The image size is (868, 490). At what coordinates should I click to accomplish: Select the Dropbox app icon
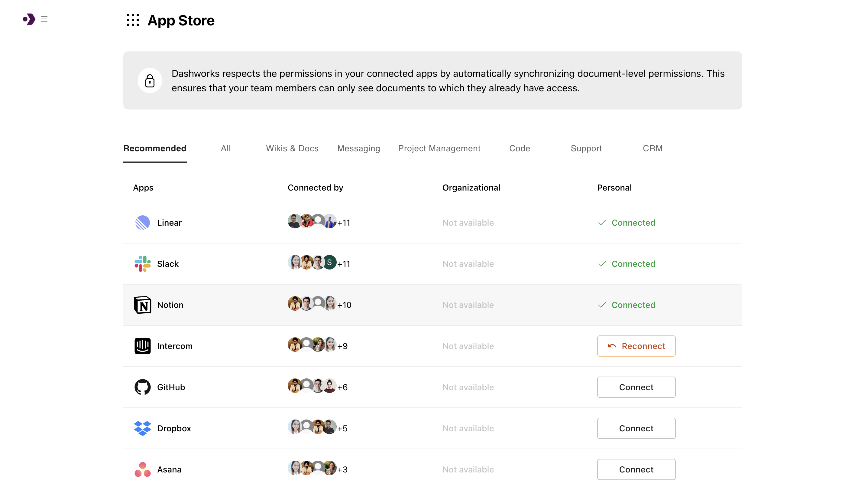click(x=142, y=428)
